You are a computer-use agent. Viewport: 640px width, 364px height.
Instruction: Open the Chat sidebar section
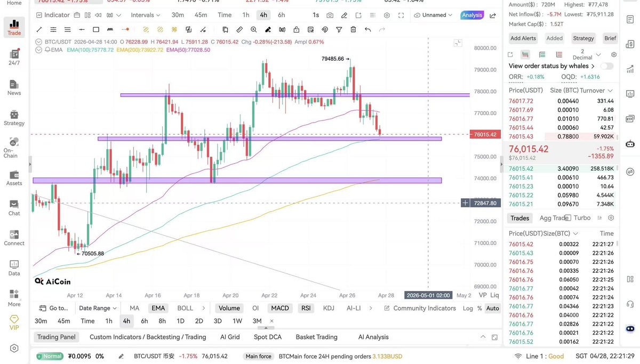coord(14,208)
